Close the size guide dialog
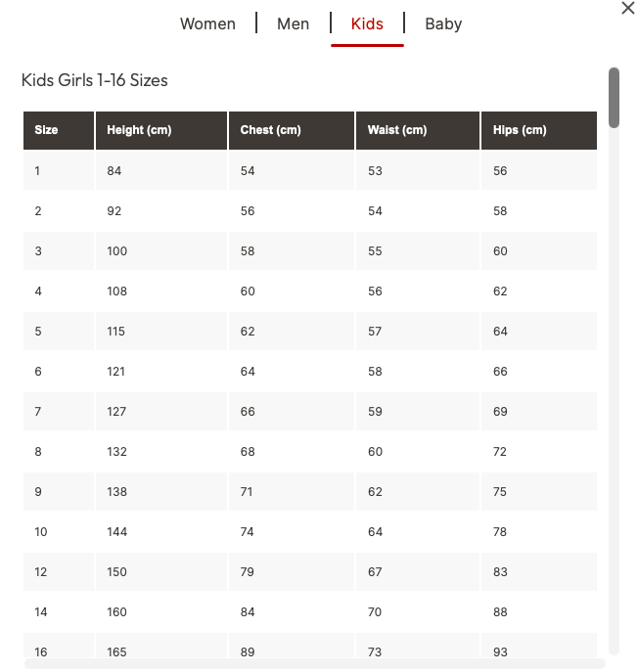The image size is (638, 672). click(627, 8)
